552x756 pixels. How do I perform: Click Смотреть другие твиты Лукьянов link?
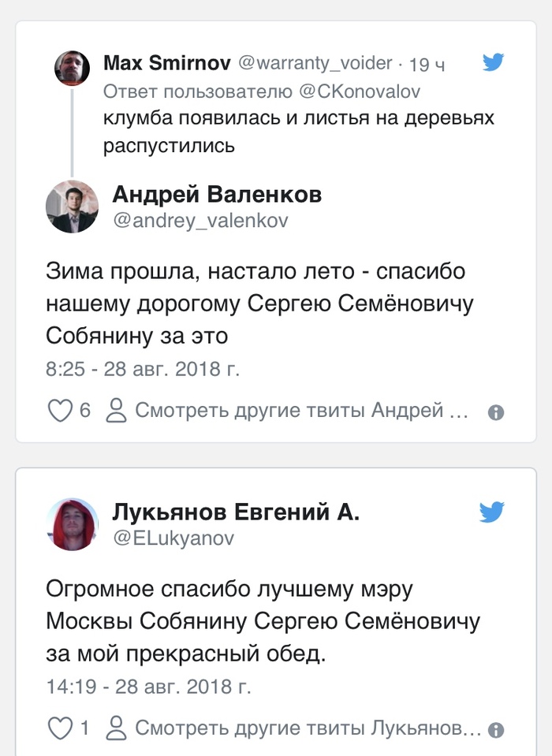[308, 728]
